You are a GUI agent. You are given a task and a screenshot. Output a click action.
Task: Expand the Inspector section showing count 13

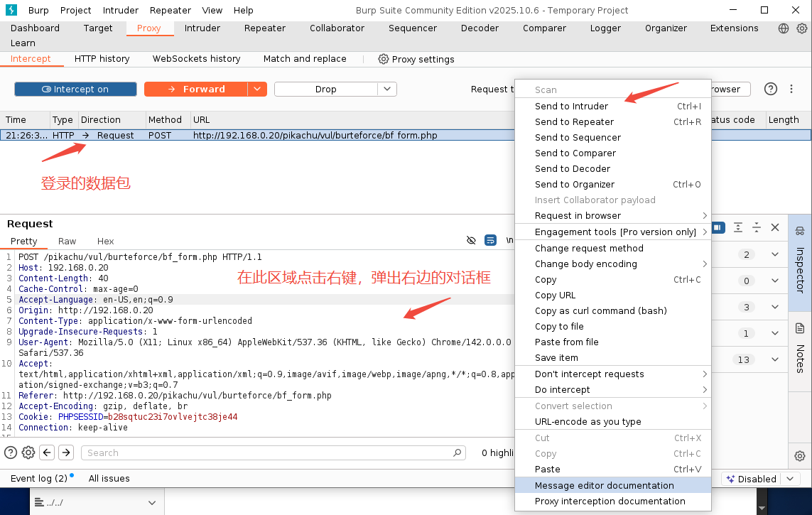click(775, 359)
